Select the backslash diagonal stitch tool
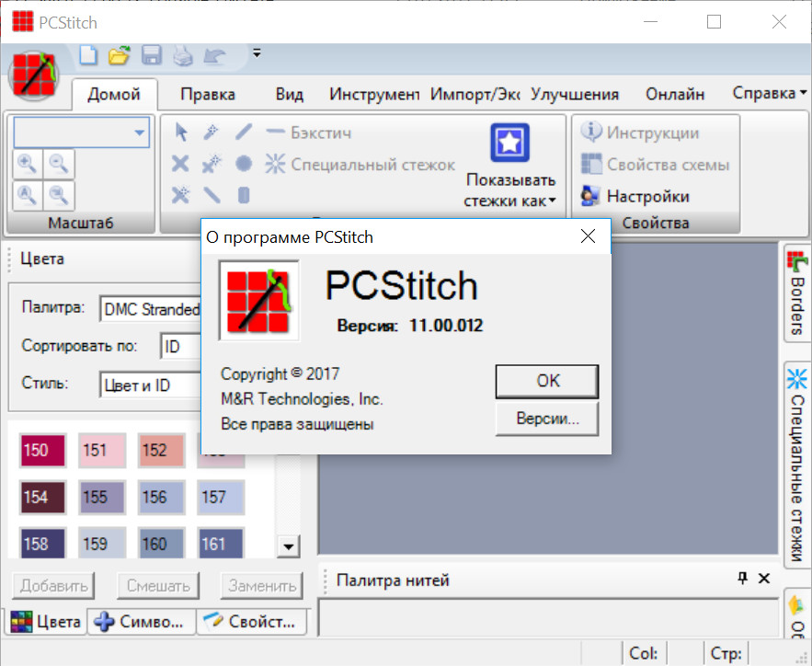 coord(212,195)
